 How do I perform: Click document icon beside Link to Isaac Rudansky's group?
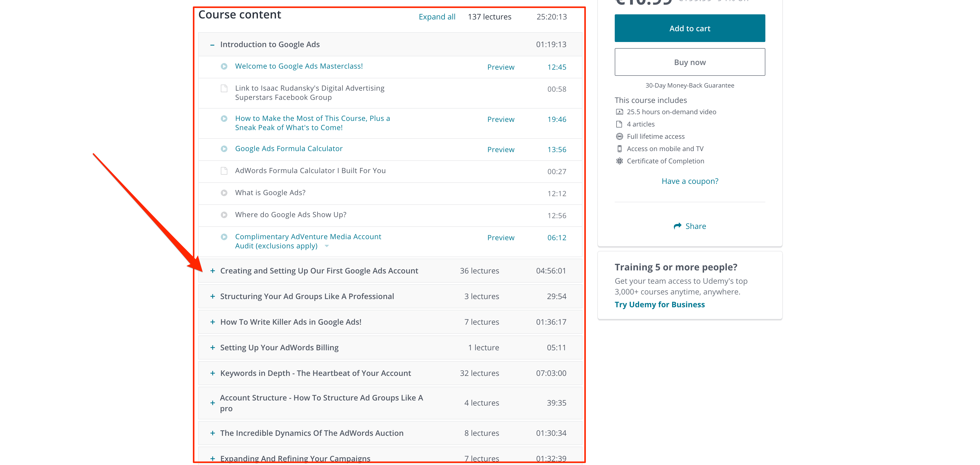pyautogui.click(x=224, y=88)
